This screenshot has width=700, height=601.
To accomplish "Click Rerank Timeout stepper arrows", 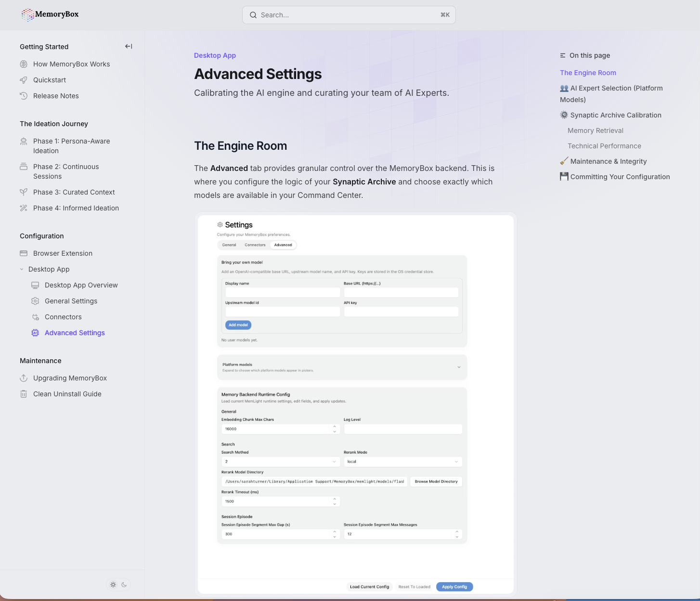I will click(x=335, y=501).
